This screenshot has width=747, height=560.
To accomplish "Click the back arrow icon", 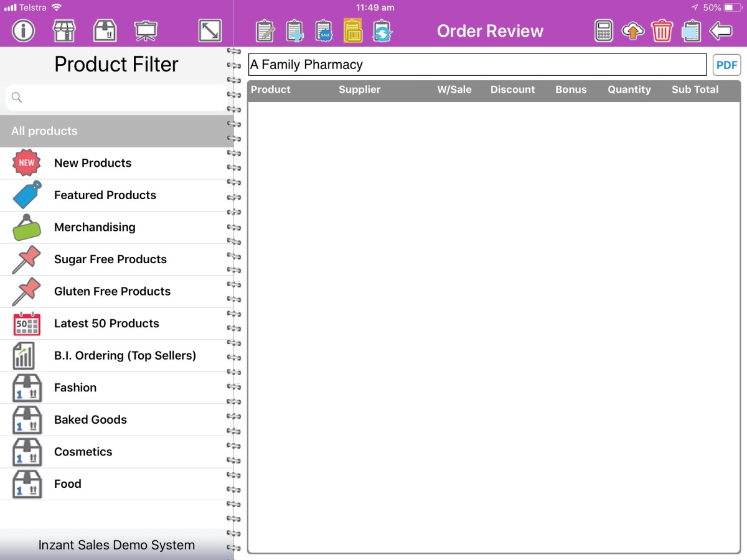I will click(721, 30).
